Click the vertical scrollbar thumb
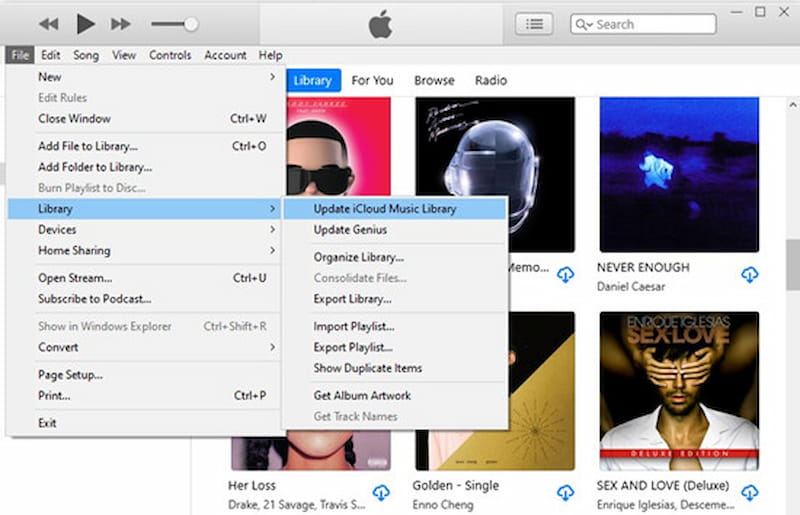The height and width of the screenshot is (515, 800). pos(793,265)
